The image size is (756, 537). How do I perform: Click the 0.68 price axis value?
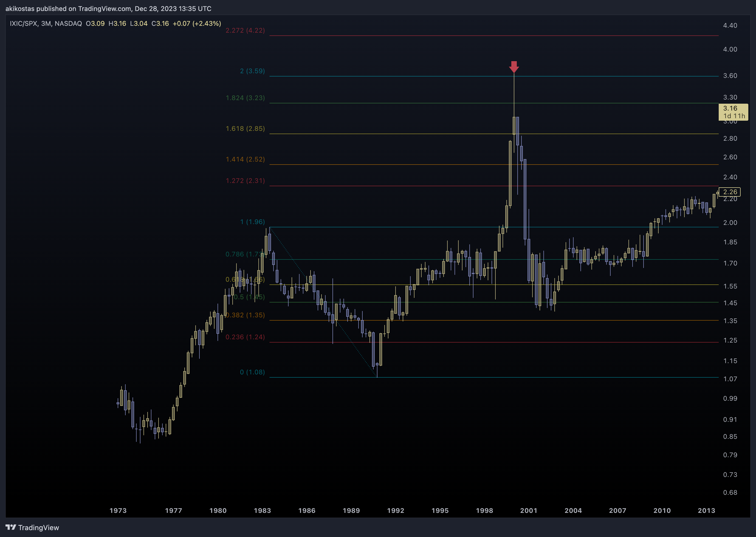730,493
